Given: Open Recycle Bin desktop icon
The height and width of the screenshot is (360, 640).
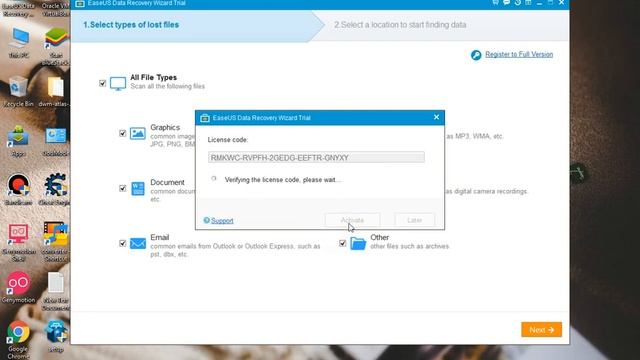Looking at the screenshot, I should [x=18, y=91].
